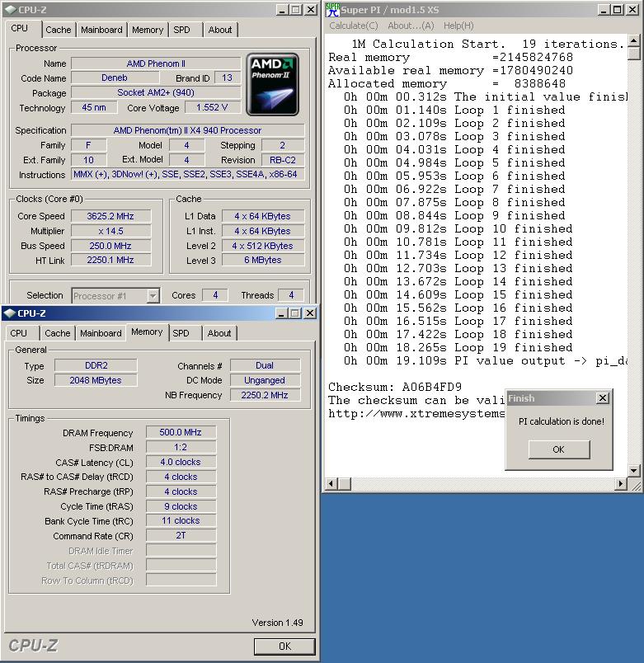Image resolution: width=644 pixels, height=663 pixels.
Task: Close the Super PI window
Action: click(x=632, y=10)
